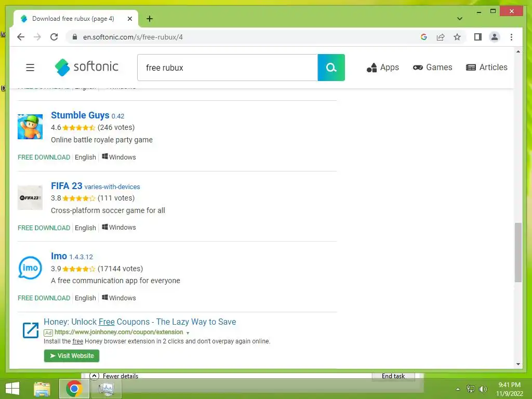Click the FIFA 23 star rating

pyautogui.click(x=79, y=198)
